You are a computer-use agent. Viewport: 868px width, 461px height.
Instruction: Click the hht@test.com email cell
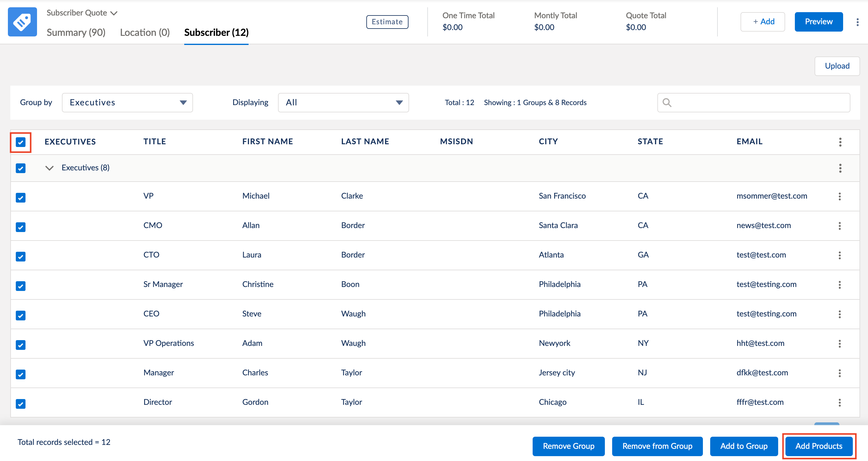point(760,343)
